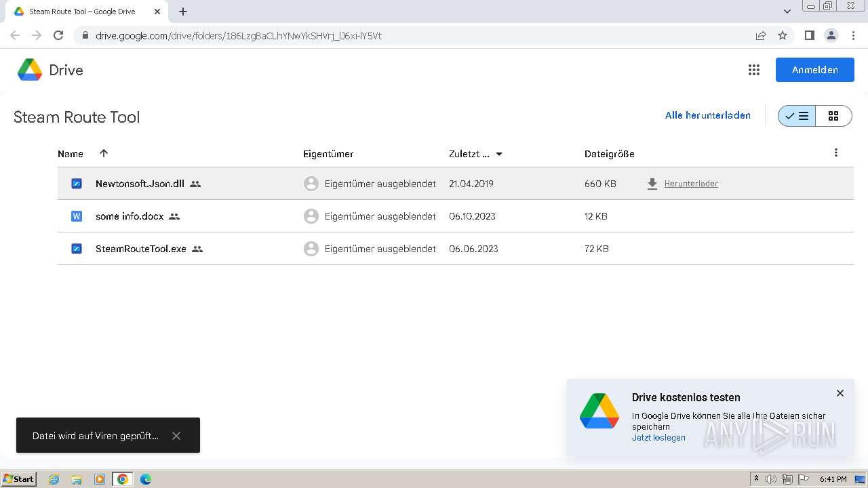
Task: Click shared-people icon beside some info.docx
Action: coord(174,216)
